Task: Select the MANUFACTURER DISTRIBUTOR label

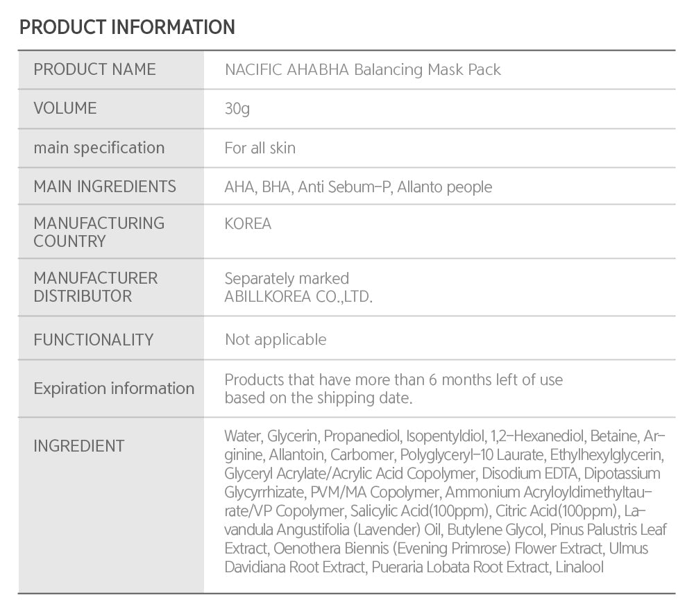Action: [96, 286]
